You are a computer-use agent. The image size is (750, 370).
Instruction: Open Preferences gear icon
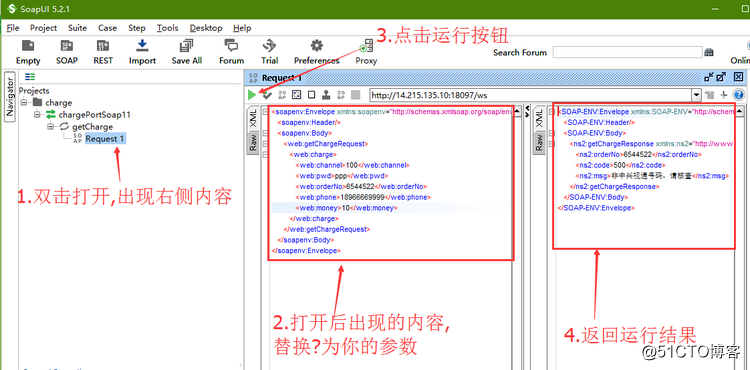[x=316, y=52]
